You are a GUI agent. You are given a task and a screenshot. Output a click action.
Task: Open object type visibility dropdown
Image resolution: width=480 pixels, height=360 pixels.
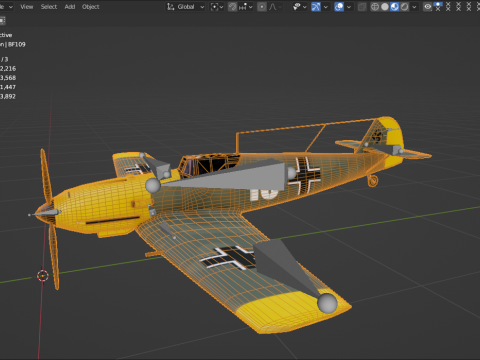(x=299, y=7)
